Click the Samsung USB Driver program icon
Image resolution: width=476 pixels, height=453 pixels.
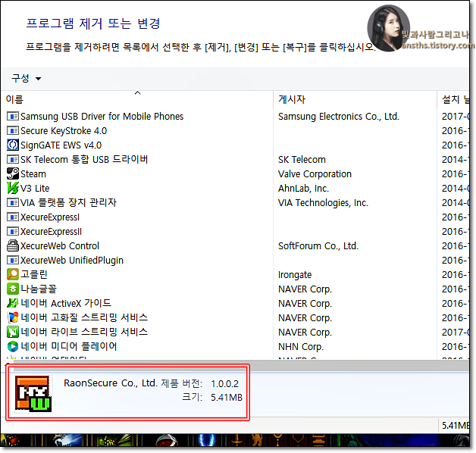pyautogui.click(x=13, y=116)
